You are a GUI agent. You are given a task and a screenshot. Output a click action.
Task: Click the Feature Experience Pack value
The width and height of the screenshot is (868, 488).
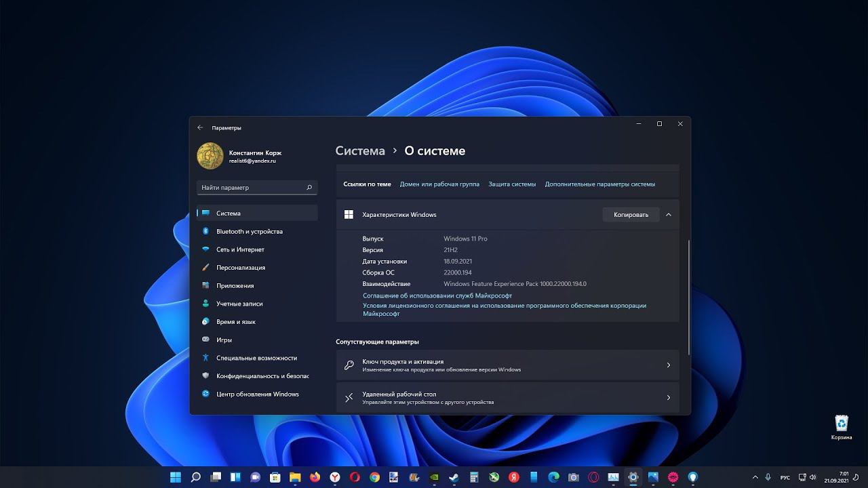515,284
